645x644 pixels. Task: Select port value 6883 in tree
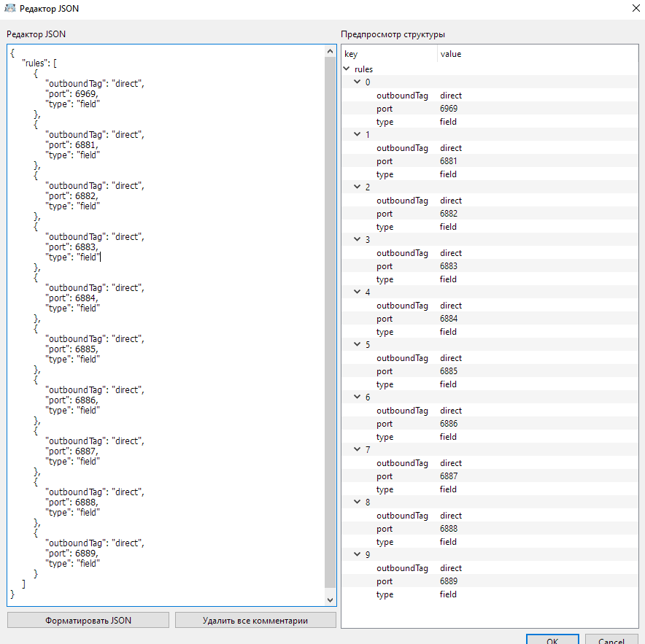(449, 266)
